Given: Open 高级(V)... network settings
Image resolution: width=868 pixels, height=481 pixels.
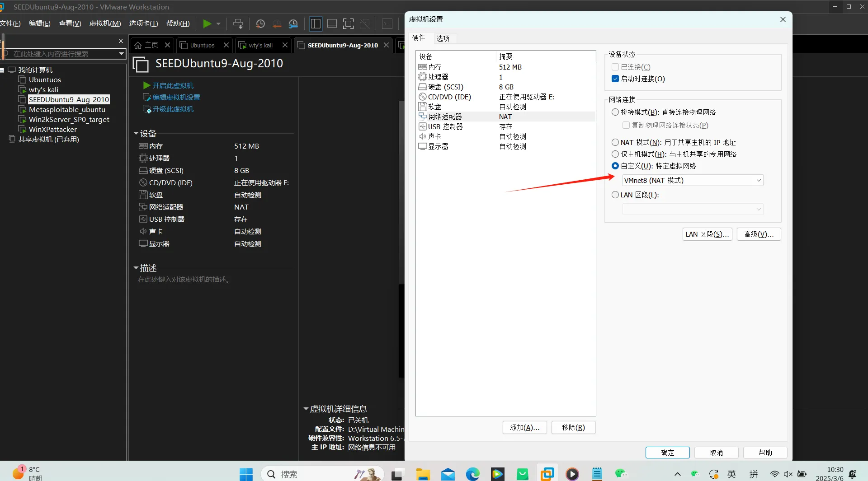Looking at the screenshot, I should 759,234.
